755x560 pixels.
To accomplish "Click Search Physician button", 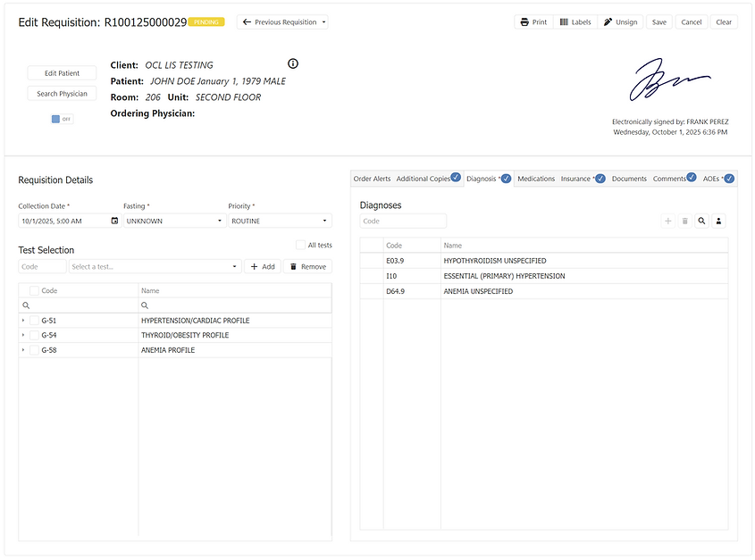I will coord(63,94).
